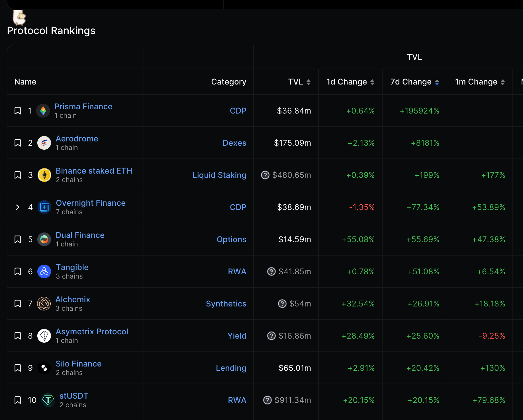This screenshot has height=420, width=523.
Task: Click the +130% 1m change value
Action: [x=493, y=368]
